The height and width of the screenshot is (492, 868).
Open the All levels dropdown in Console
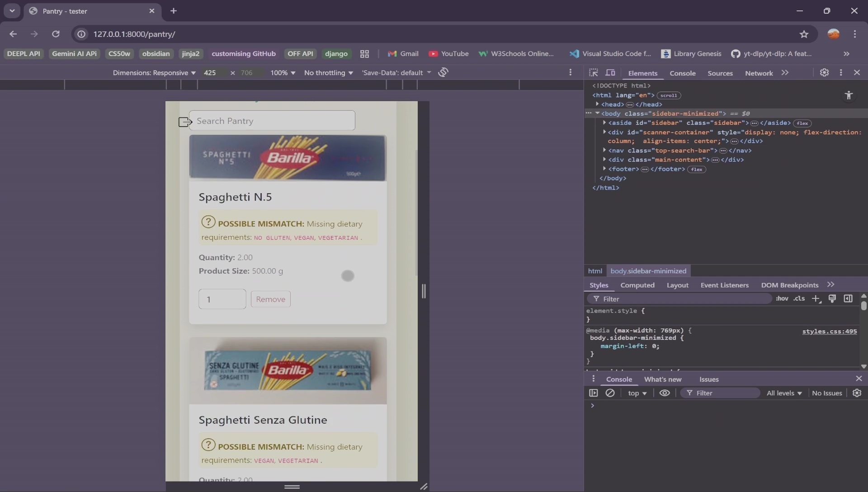[784, 393]
